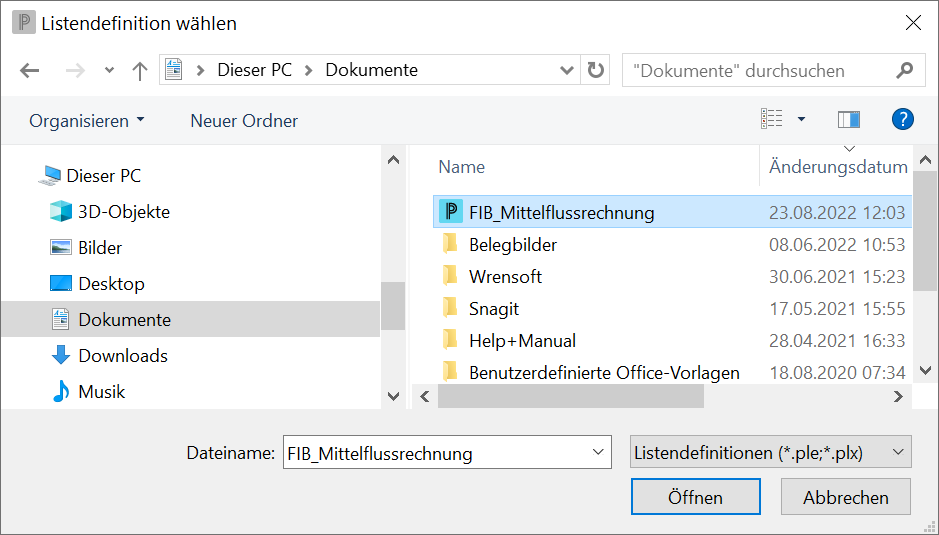Click the Wrensoft folder icon

450,276
